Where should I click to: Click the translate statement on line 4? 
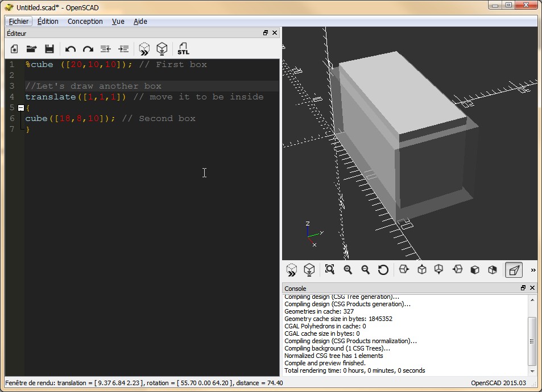point(75,97)
